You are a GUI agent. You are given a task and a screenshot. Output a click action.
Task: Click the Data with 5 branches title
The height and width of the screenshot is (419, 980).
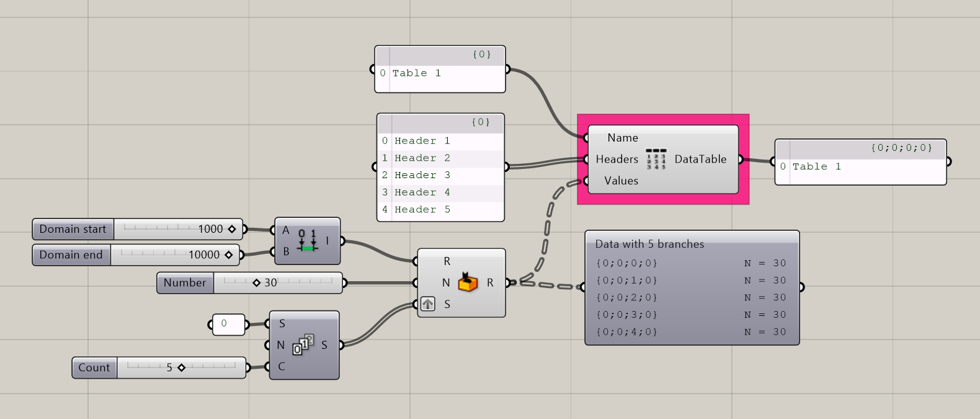pos(649,244)
